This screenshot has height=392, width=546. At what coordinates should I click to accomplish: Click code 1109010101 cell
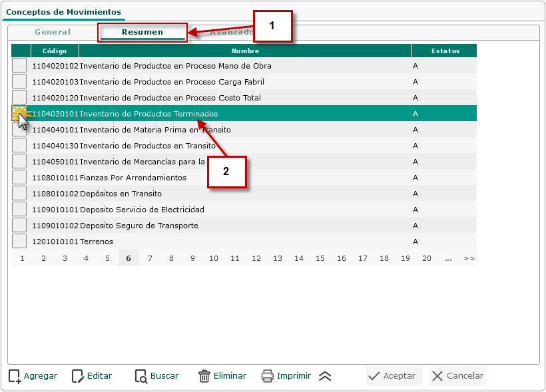point(55,210)
